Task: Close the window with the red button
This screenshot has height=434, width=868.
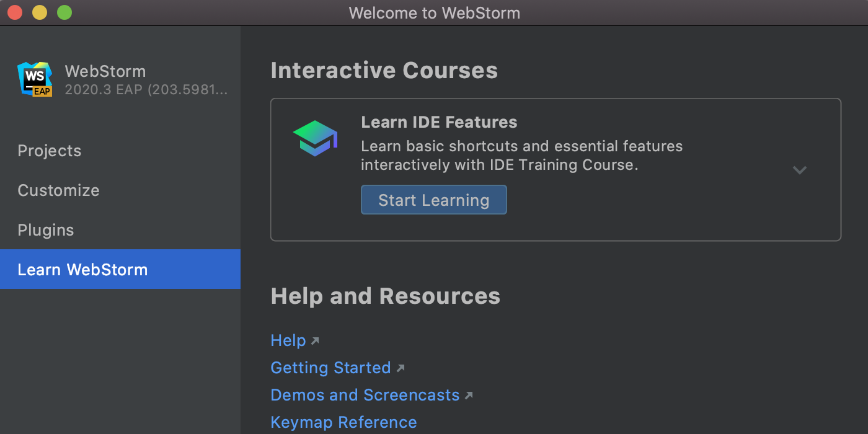Action: pyautogui.click(x=15, y=12)
